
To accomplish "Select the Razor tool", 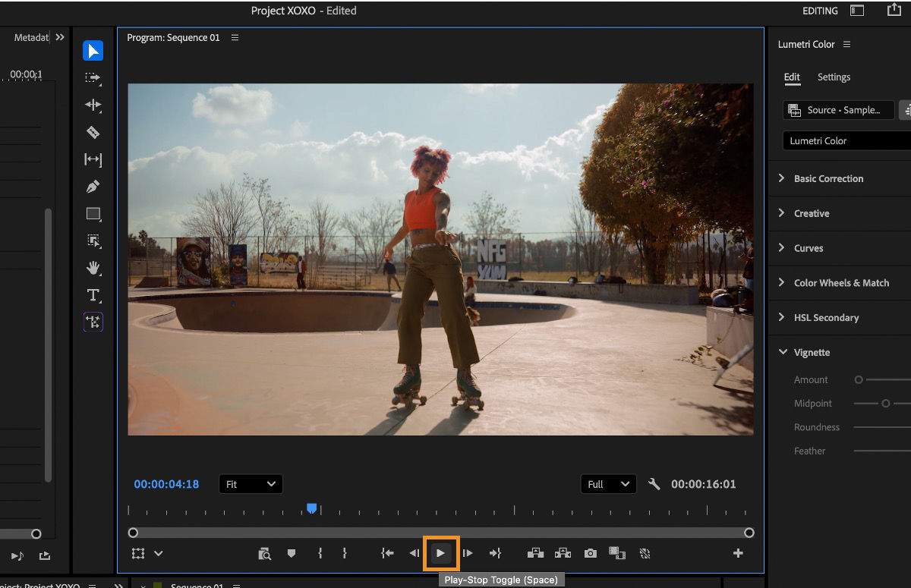I will 93,133.
